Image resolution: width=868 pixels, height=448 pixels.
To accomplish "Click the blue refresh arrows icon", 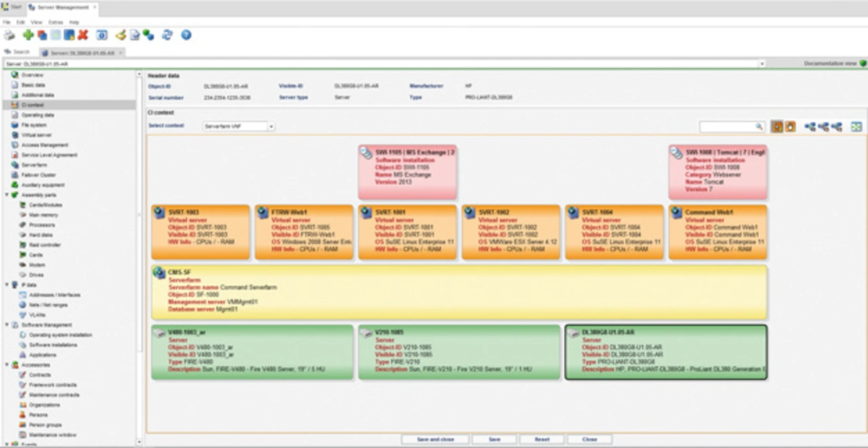I will pos(167,35).
